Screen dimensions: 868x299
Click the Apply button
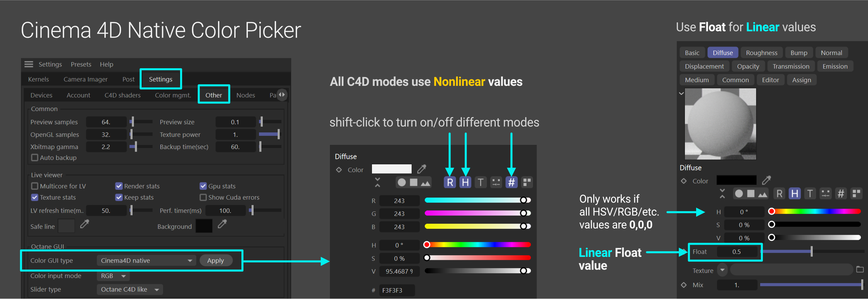[216, 260]
